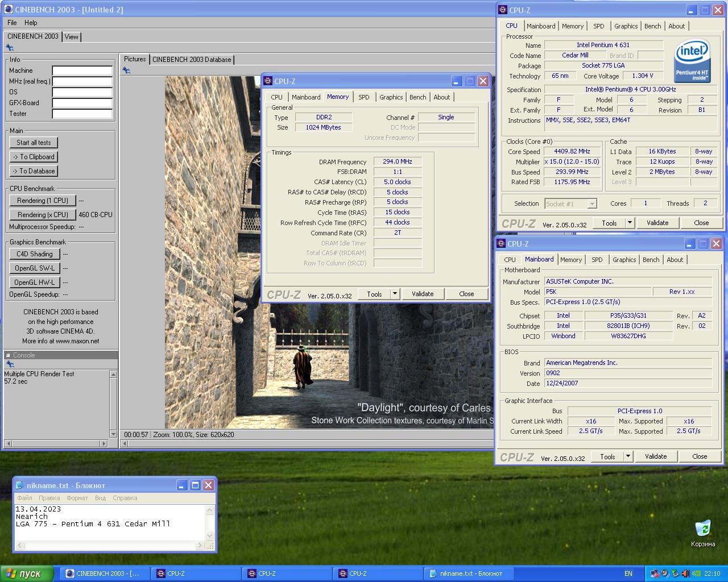Select the Pictures tab
Image resolution: width=728 pixels, height=582 pixels.
(135, 59)
